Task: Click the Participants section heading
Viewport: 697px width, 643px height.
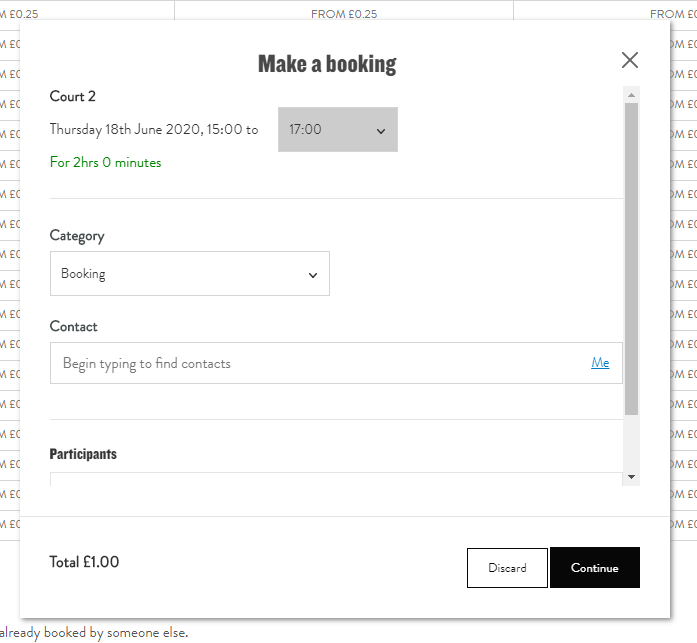Action: 83,454
